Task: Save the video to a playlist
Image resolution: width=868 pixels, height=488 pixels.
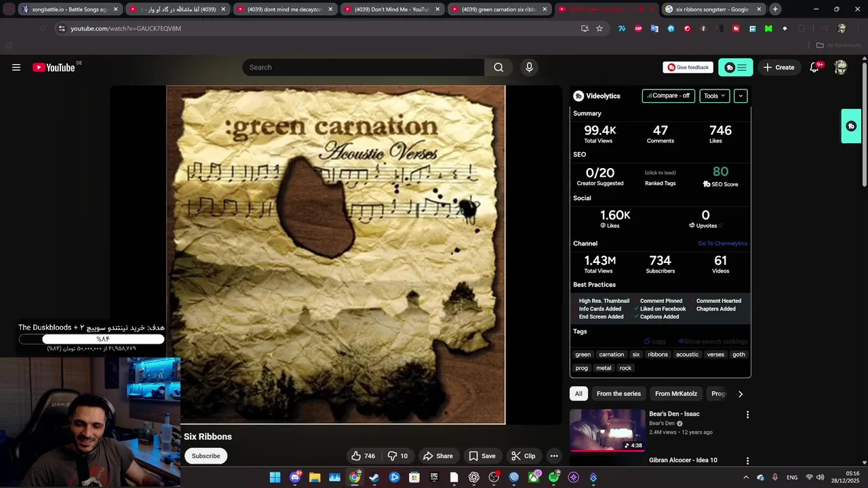Action: click(482, 456)
